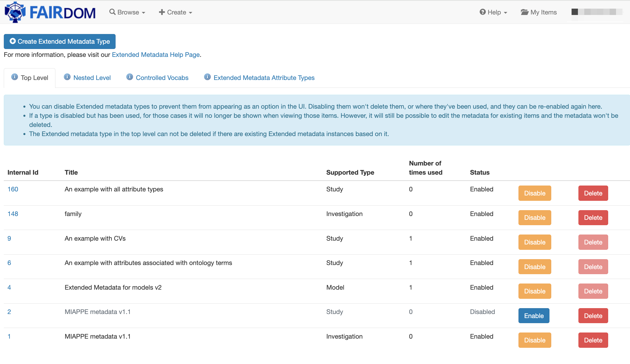The width and height of the screenshot is (630, 364).
Task: Click the info icon beside Nested Level
Action: pos(67,77)
